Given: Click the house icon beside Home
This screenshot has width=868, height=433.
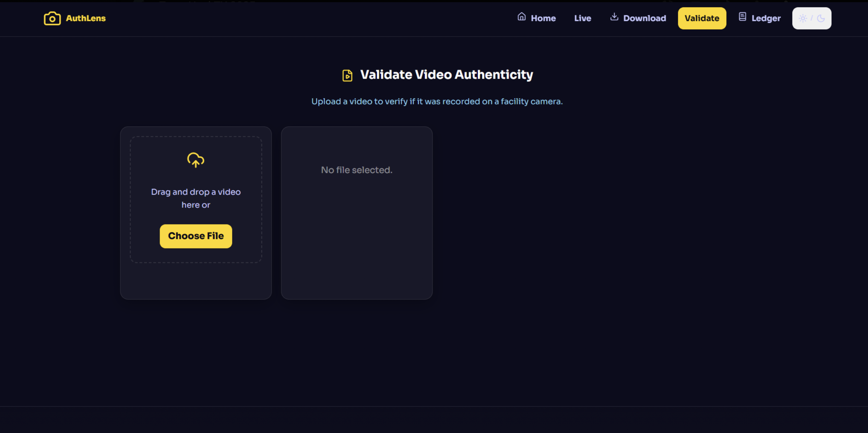Looking at the screenshot, I should (x=522, y=17).
